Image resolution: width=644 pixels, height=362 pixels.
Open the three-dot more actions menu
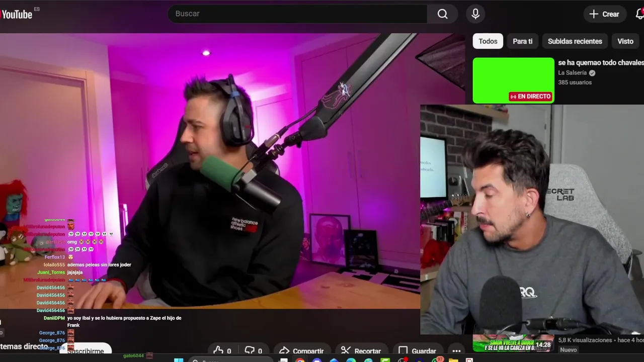pos(456,351)
